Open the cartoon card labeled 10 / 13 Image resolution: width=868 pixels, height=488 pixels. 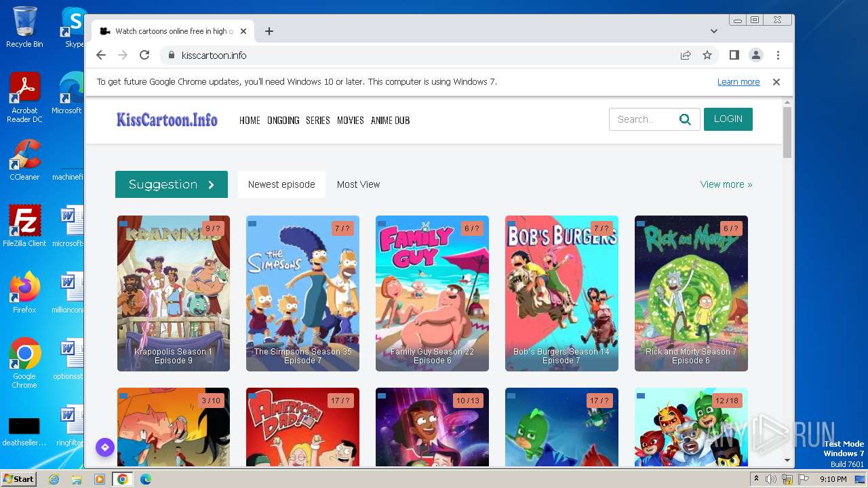tap(432, 427)
